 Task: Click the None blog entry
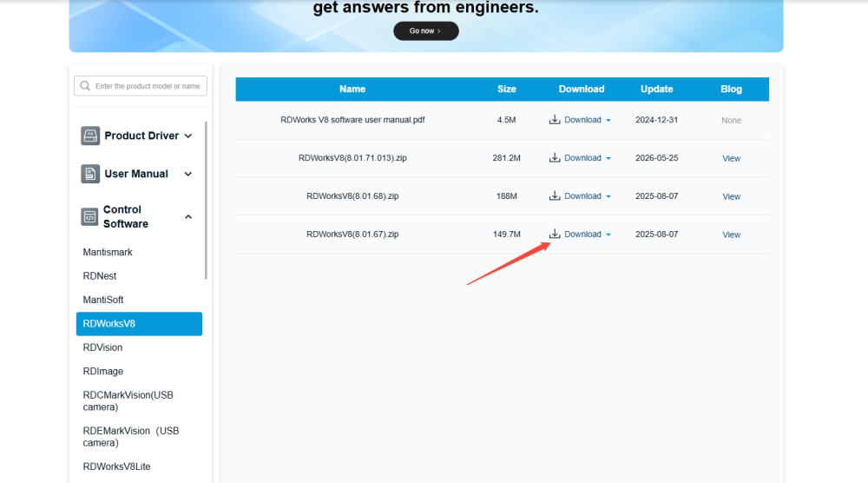(731, 120)
